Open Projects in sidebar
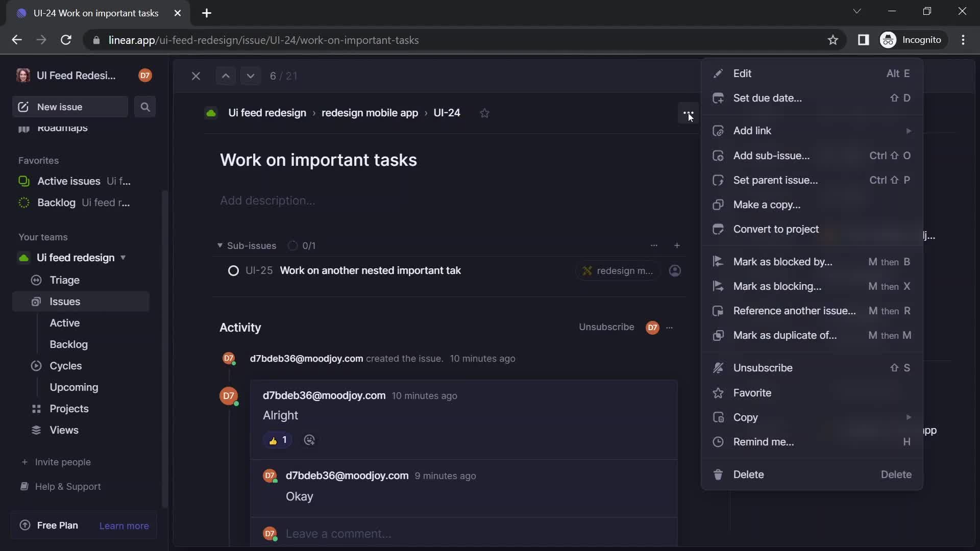Image resolution: width=980 pixels, height=551 pixels. point(81,409)
